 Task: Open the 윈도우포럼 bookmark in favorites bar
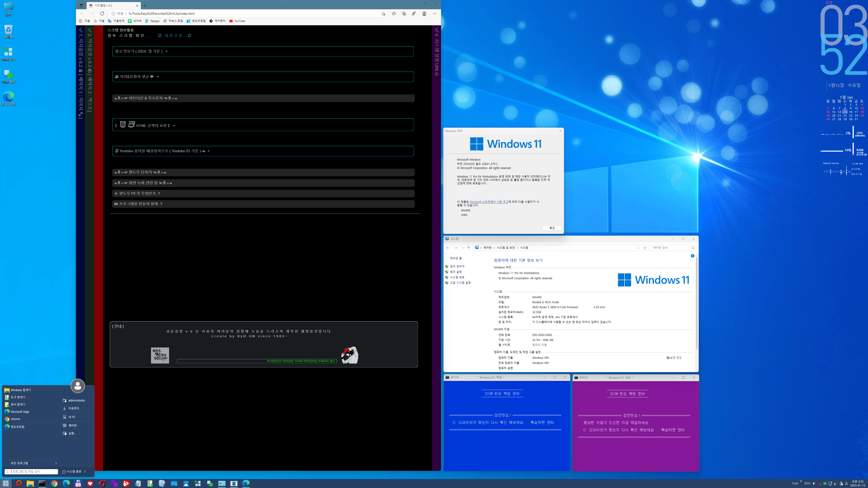pos(196,21)
